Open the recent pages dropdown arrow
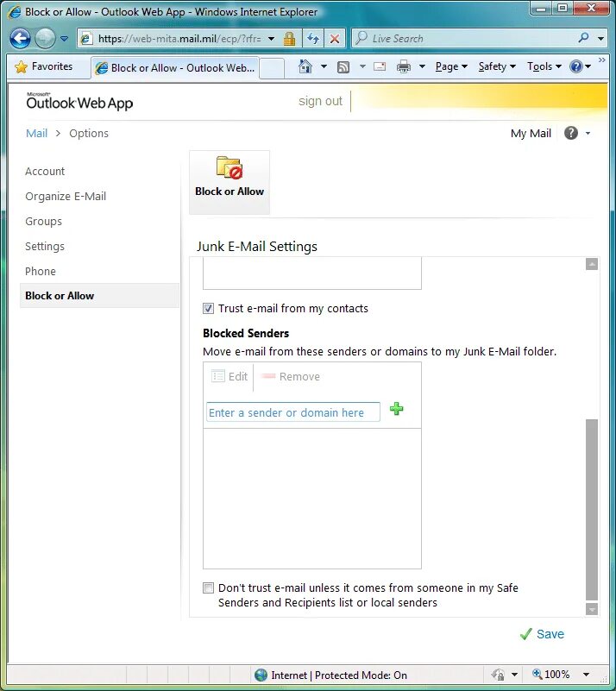Image resolution: width=616 pixels, height=691 pixels. pyautogui.click(x=65, y=39)
